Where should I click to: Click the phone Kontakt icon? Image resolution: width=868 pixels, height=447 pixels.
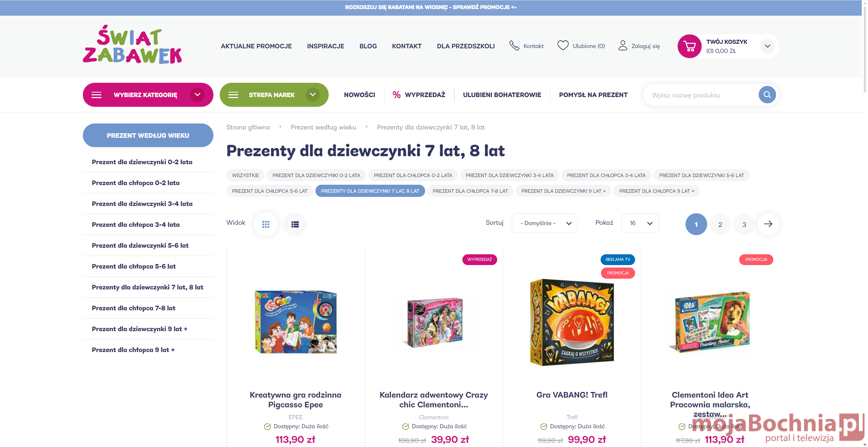tap(514, 46)
